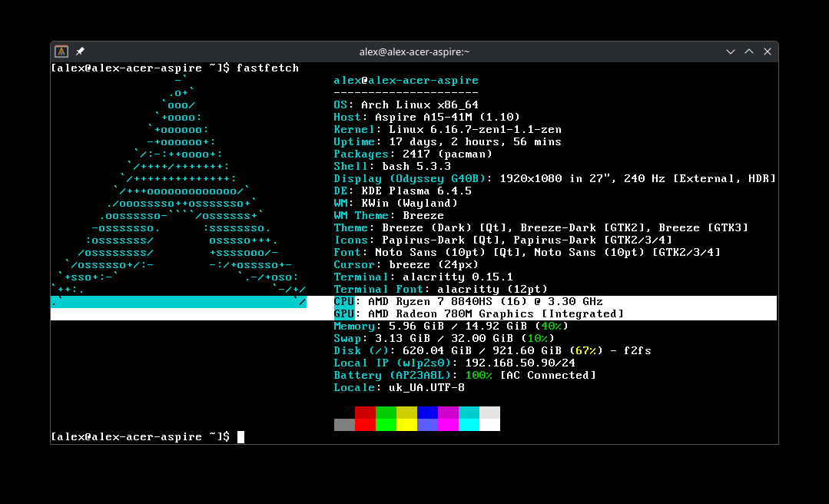
Task: Close the alex@alex-acer-aspire terminal window
Action: tap(768, 51)
